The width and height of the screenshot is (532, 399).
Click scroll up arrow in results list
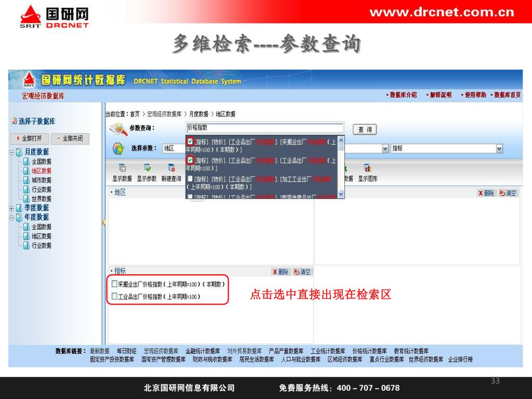pyautogui.click(x=341, y=139)
